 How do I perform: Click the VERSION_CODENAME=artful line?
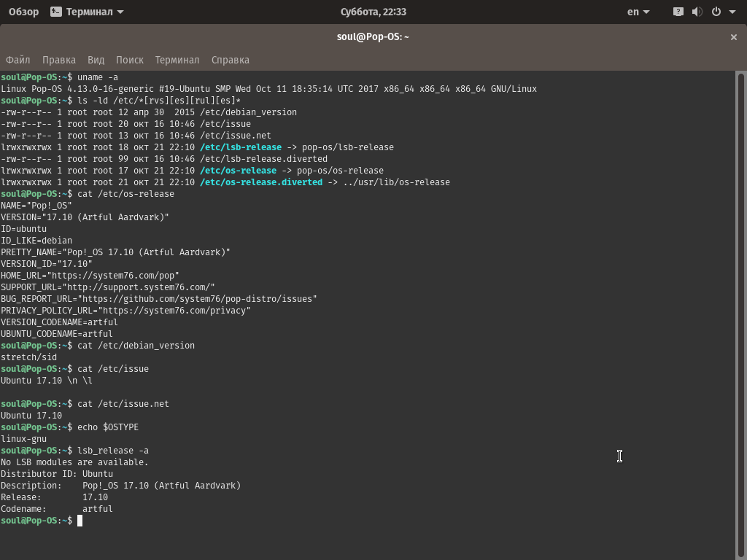(x=59, y=322)
